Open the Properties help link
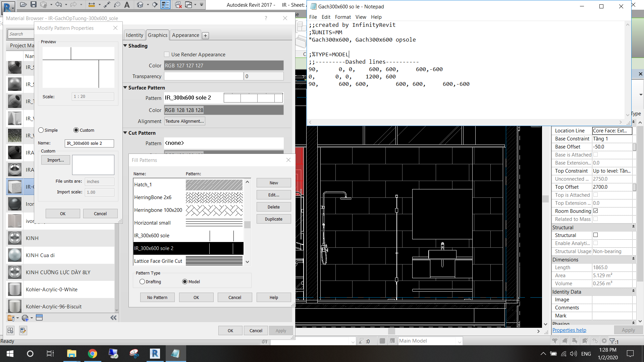 569,330
